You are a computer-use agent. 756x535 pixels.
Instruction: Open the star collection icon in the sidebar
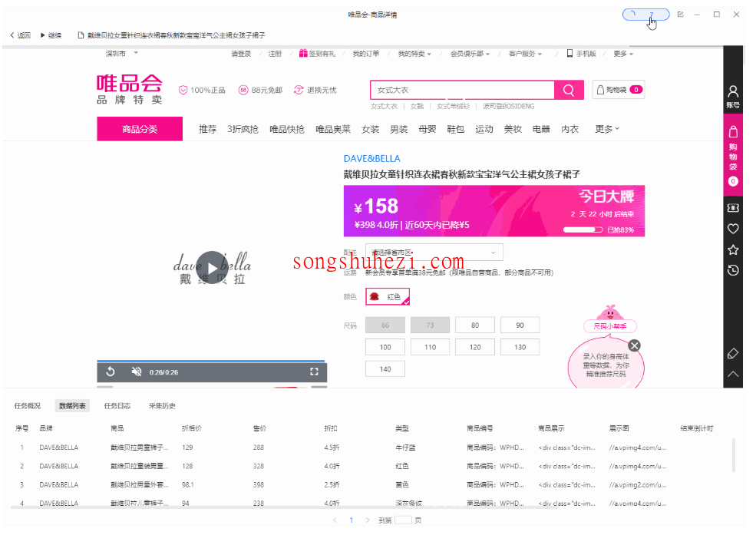coord(733,249)
